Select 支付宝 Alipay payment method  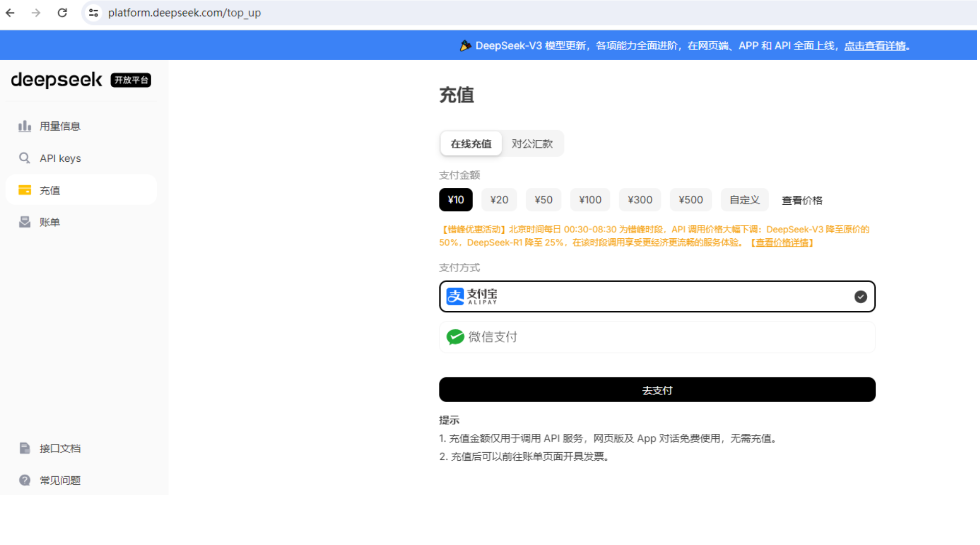click(657, 296)
